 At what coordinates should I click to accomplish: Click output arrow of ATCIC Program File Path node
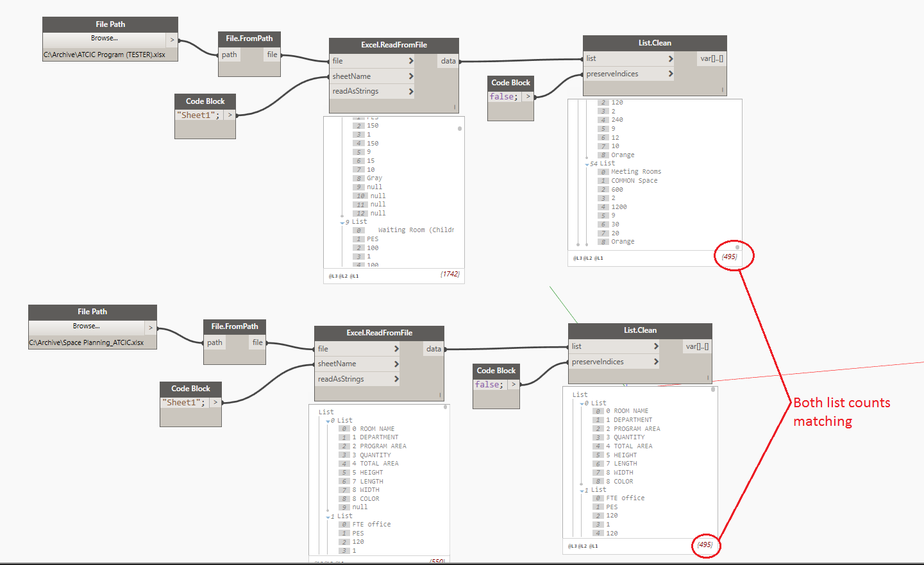tap(172, 40)
